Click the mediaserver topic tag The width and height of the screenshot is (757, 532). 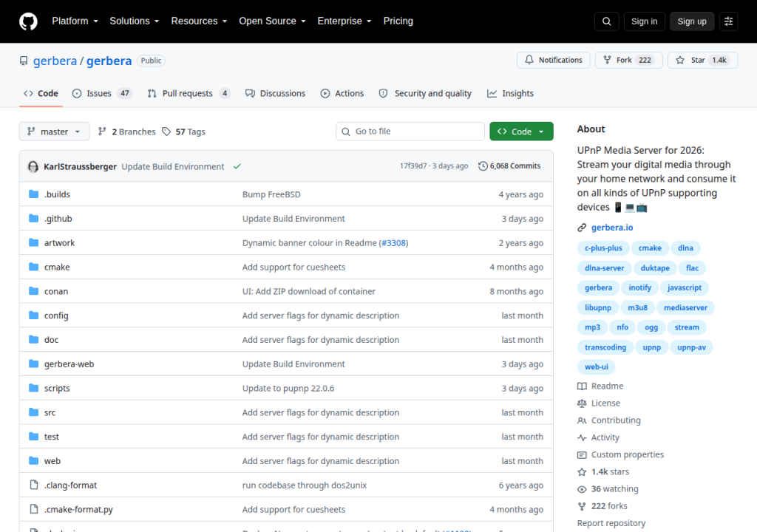(x=685, y=307)
